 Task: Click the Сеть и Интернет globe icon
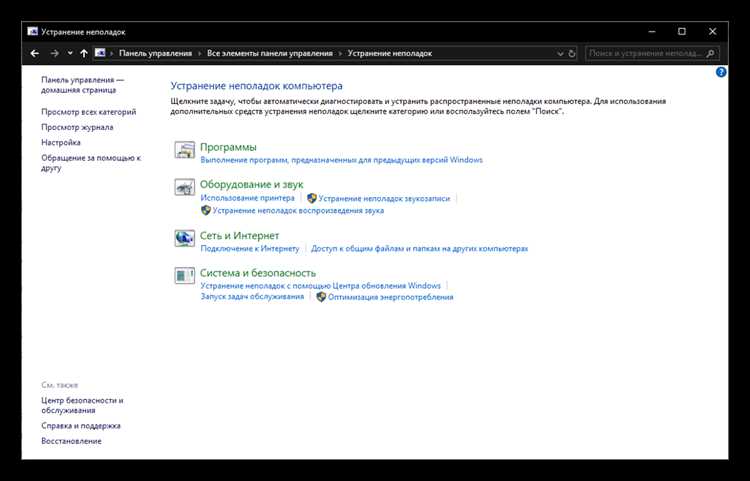pyautogui.click(x=184, y=238)
